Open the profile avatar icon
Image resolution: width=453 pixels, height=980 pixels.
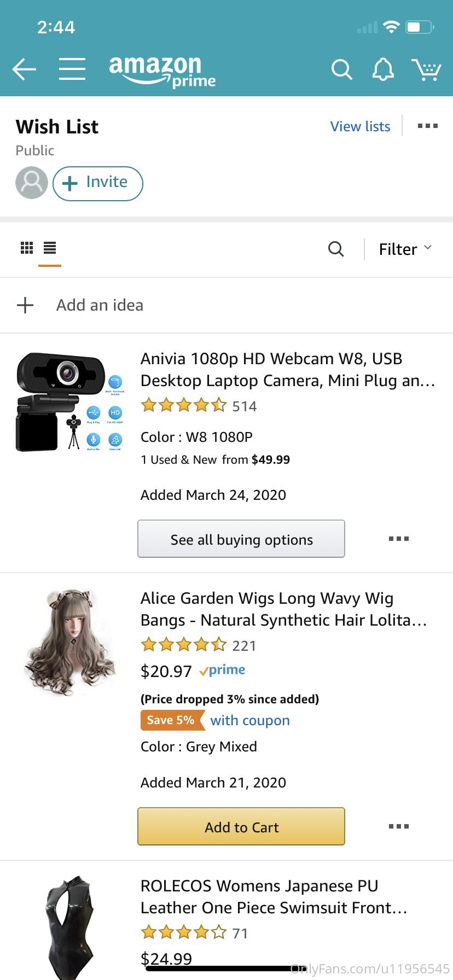pos(32,183)
